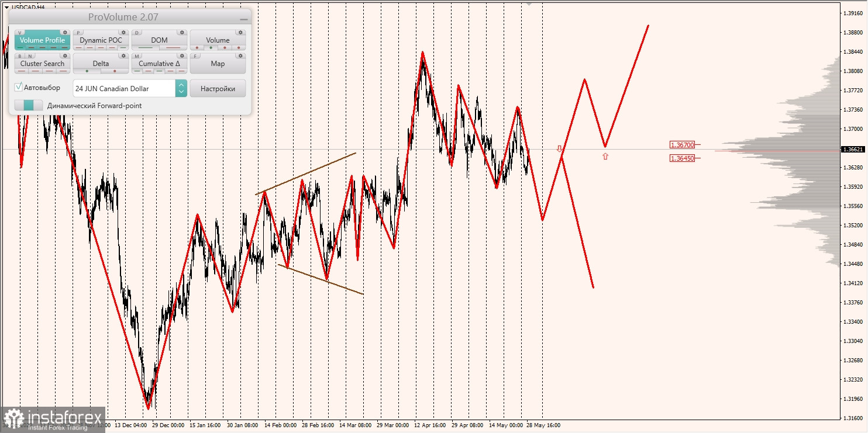This screenshot has height=433, width=868.
Task: Toggle Volume Profile green segment
Action: click(20, 47)
